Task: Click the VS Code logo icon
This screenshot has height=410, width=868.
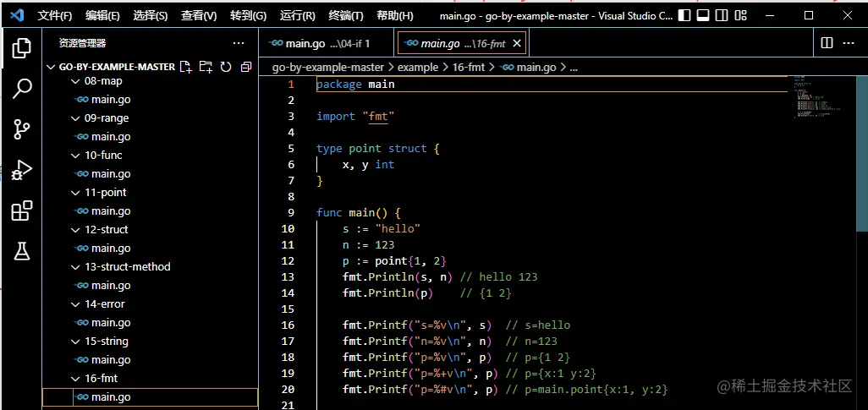Action: (17, 15)
